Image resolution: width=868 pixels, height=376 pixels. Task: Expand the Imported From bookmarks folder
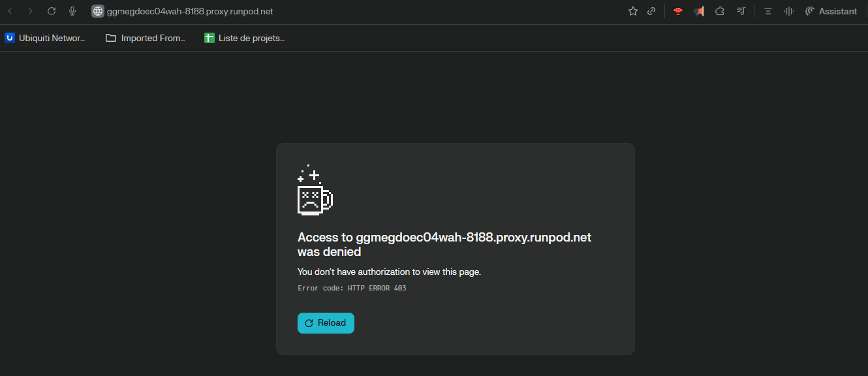(146, 38)
